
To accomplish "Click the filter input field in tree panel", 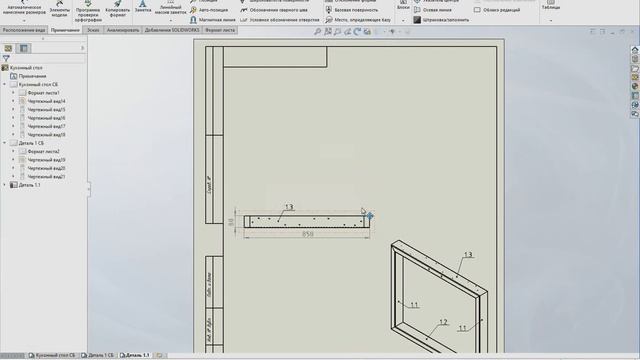I will [48, 58].
